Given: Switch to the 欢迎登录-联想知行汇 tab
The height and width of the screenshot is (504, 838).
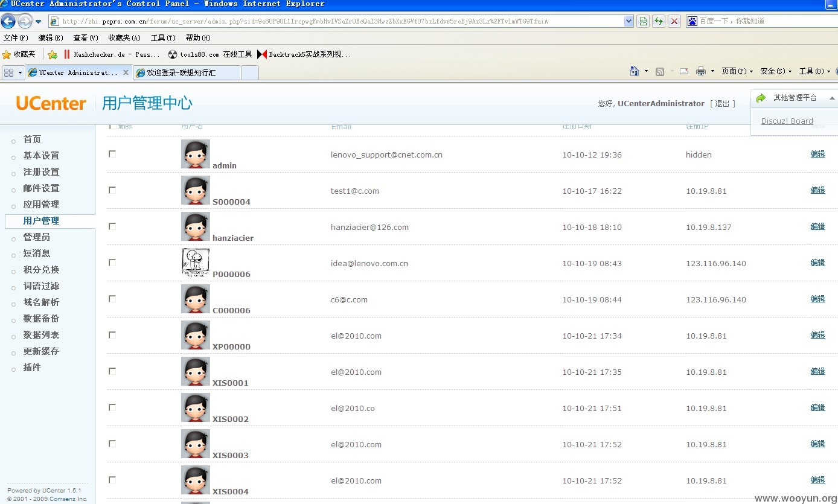Looking at the screenshot, I should tap(187, 72).
